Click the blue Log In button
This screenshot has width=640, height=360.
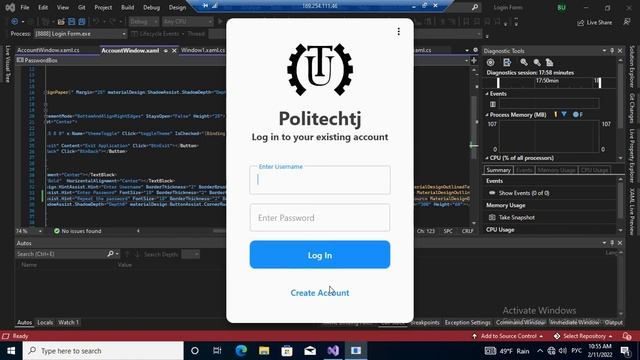pos(320,255)
